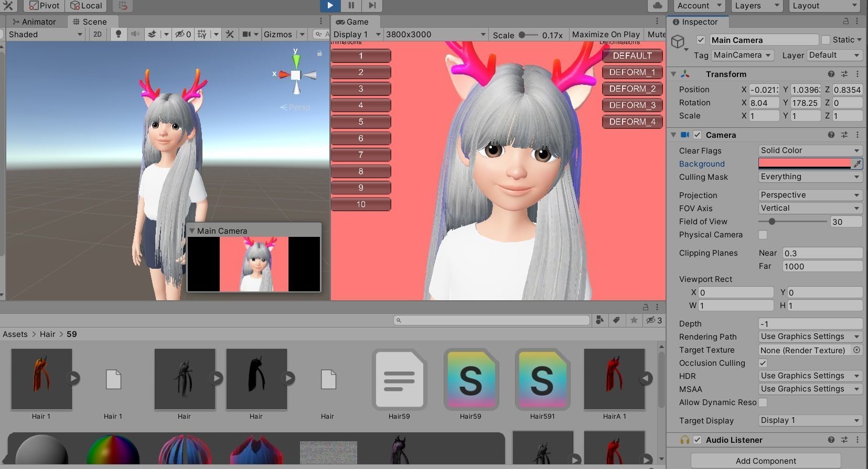Open the Layers dropdown in the toolbar
This screenshot has height=469, width=868.
756,5
